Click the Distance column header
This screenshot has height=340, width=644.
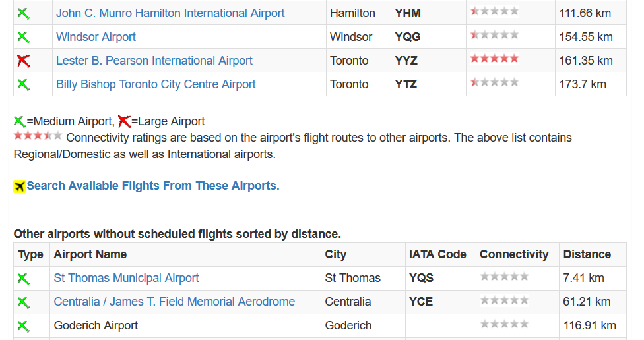[587, 254]
